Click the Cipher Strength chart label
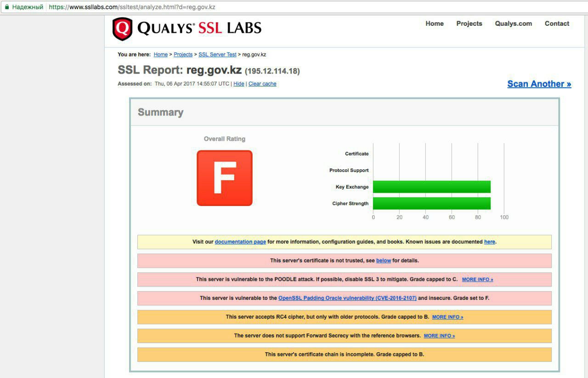This screenshot has width=588, height=378. point(351,203)
